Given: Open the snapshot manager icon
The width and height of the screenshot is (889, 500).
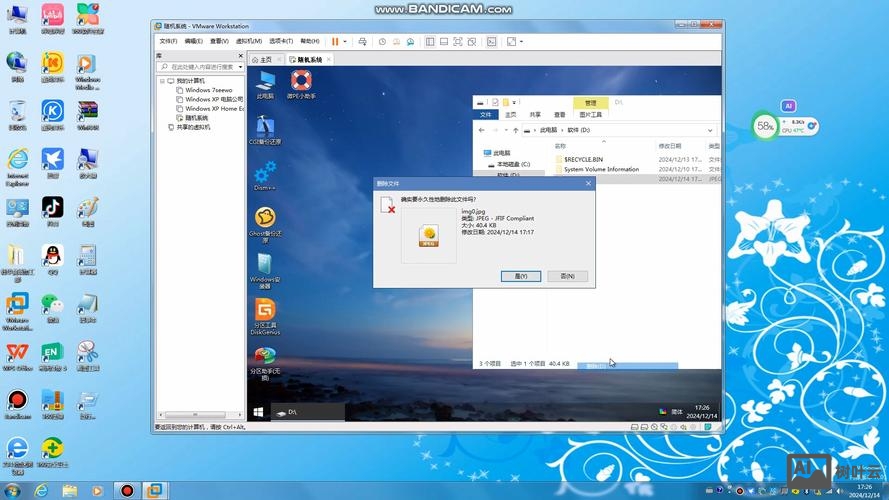Looking at the screenshot, I should coord(410,41).
